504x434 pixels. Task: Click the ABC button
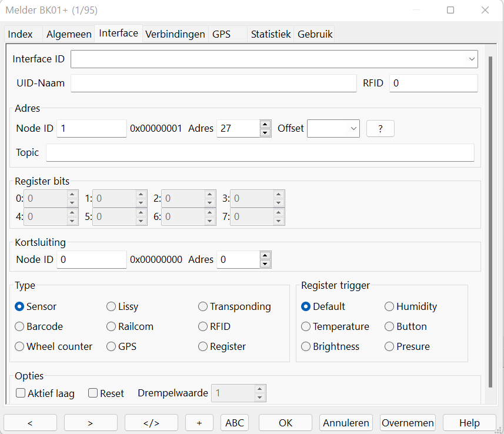[x=235, y=422]
